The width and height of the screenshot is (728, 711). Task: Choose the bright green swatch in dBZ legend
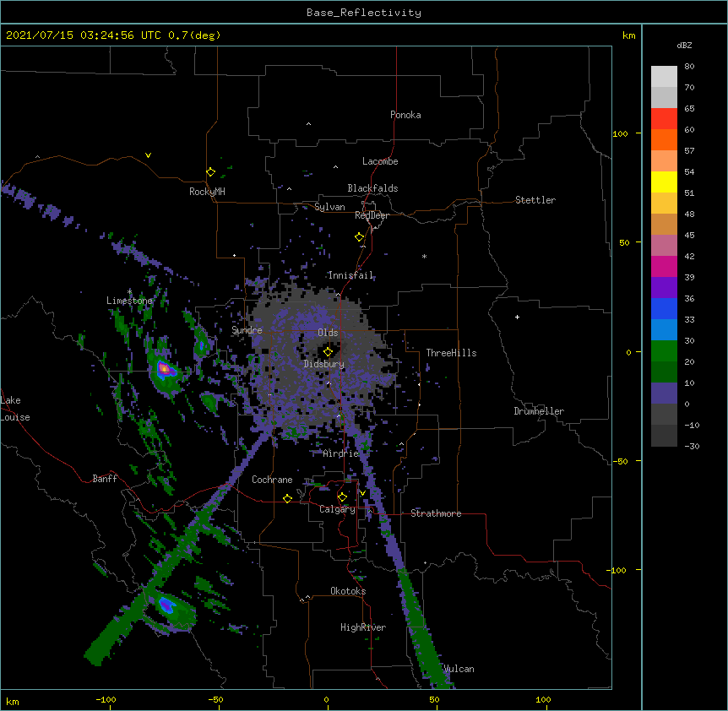(664, 351)
